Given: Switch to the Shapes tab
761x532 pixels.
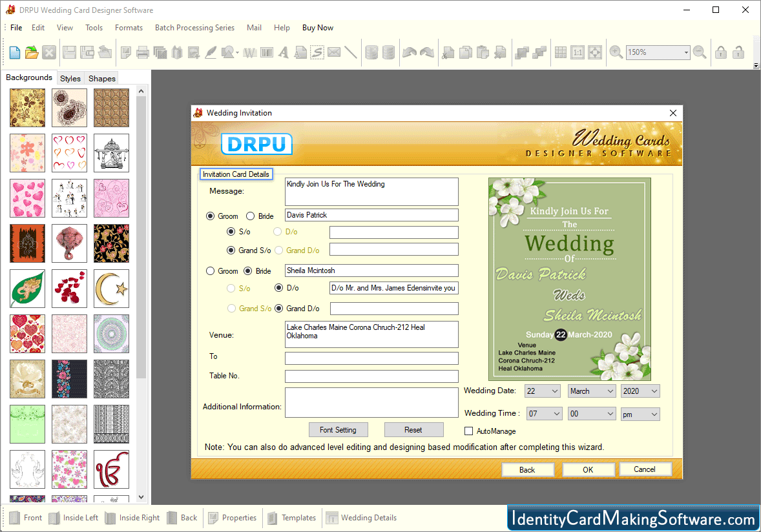Looking at the screenshot, I should [102, 78].
